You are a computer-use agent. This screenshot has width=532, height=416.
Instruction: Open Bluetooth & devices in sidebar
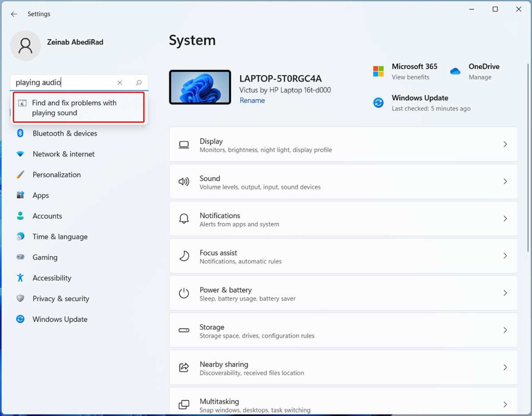point(65,133)
